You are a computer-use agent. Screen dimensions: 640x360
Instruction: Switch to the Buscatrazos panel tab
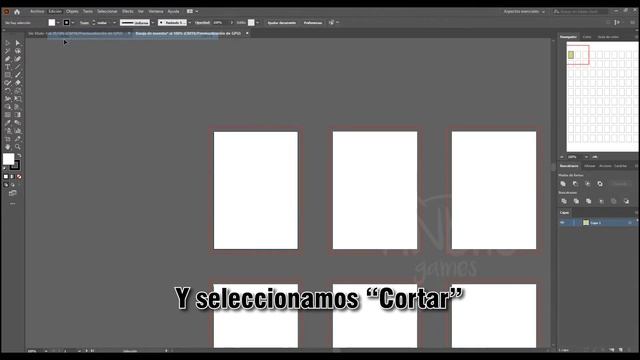(569, 166)
